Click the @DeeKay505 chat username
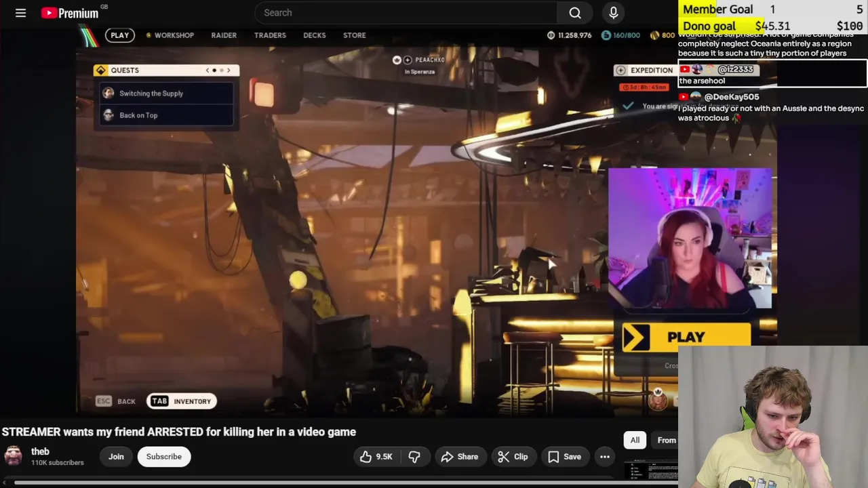Screen dimensions: 868x488 (x=732, y=97)
